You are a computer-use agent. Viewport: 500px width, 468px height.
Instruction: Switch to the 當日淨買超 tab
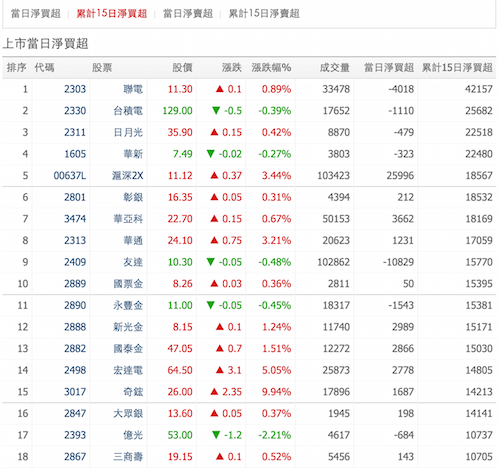click(x=36, y=14)
